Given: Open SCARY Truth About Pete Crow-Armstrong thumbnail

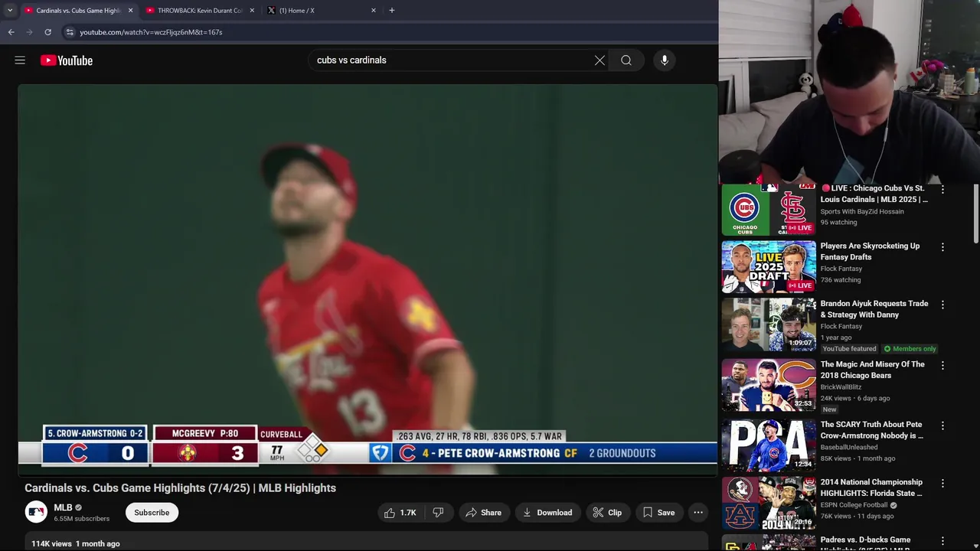Looking at the screenshot, I should pyautogui.click(x=769, y=445).
